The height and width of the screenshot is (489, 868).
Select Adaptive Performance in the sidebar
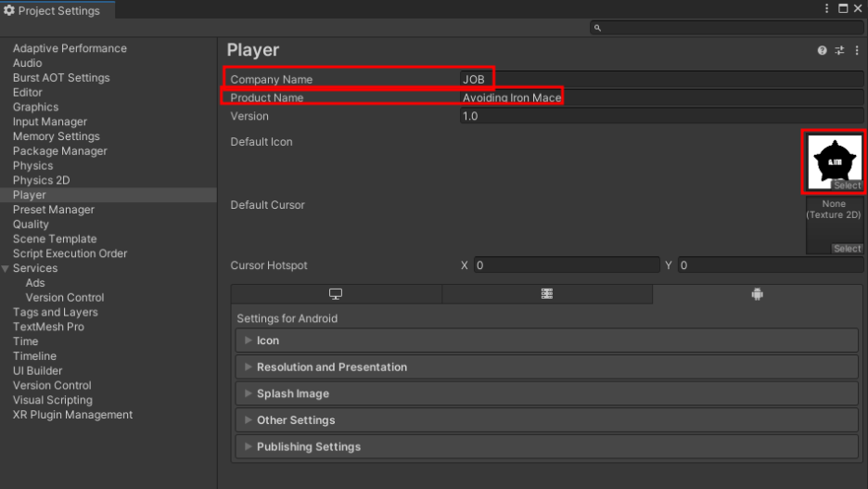tap(70, 48)
